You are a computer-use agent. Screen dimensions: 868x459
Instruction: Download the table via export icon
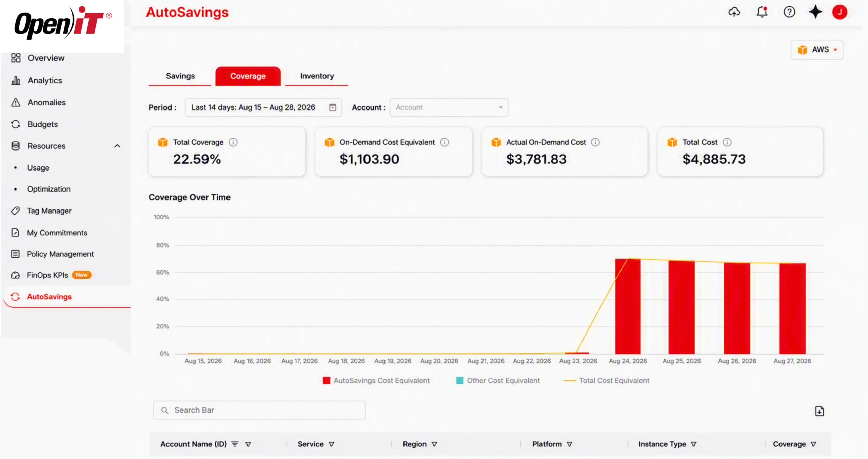(x=820, y=411)
